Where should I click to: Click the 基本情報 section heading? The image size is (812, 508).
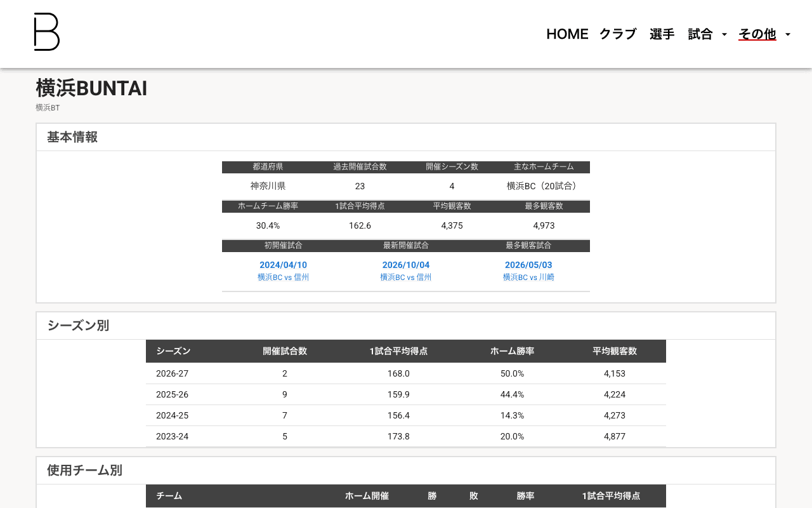(72, 137)
